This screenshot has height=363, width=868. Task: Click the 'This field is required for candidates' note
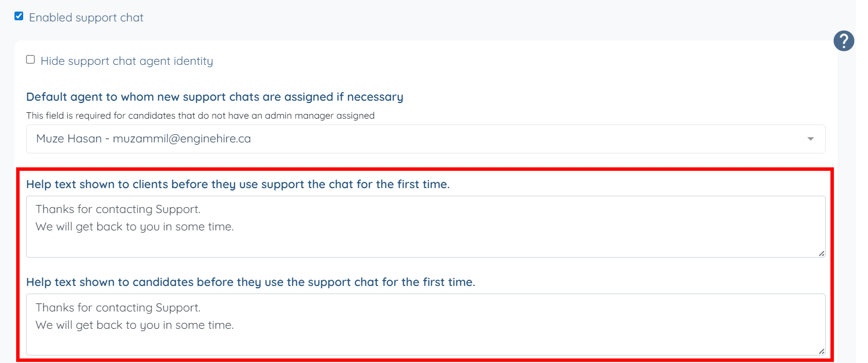pos(200,116)
